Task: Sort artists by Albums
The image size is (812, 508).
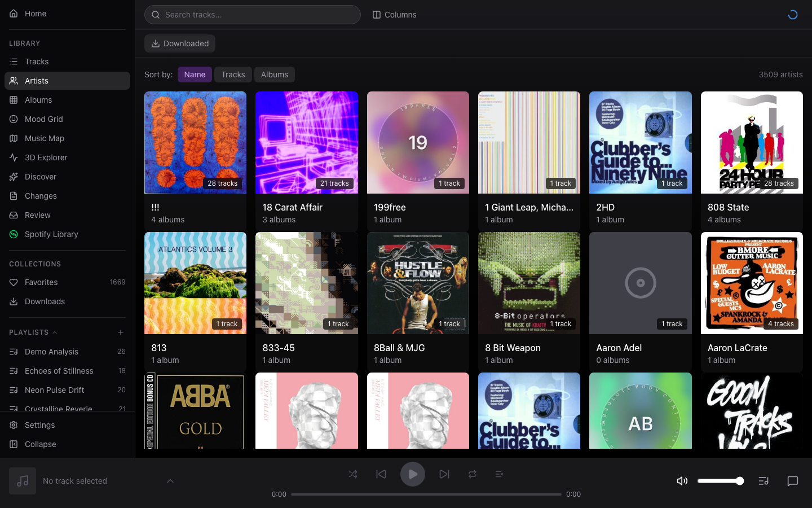Action: (274, 75)
